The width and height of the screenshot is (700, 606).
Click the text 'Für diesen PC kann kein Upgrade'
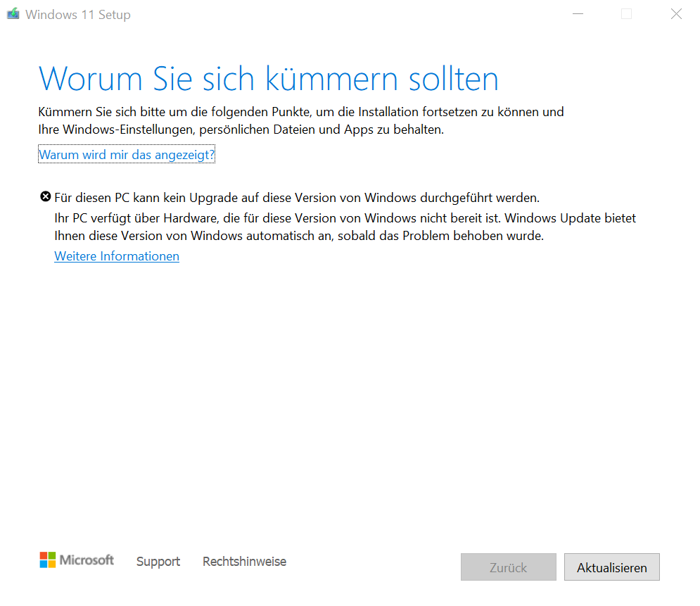point(146,197)
